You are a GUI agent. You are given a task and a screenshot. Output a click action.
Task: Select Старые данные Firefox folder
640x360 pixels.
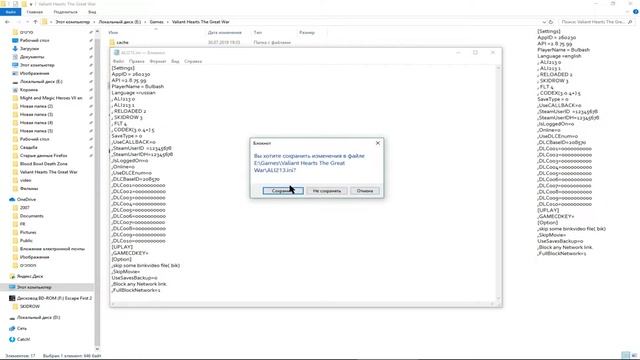pos(43,156)
